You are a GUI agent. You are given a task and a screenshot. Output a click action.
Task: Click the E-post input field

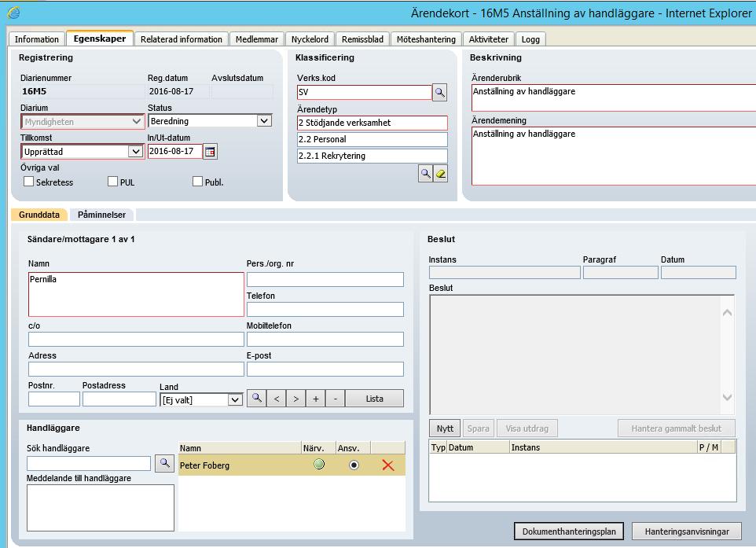click(325, 369)
